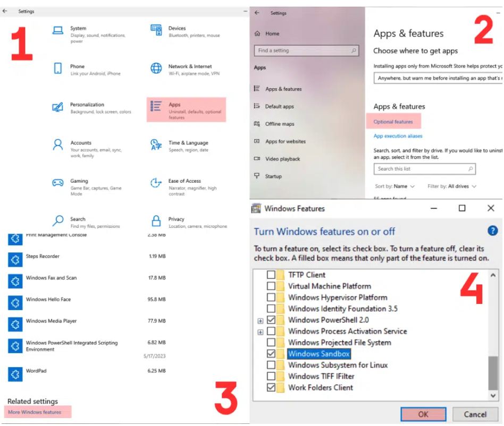This screenshot has height=426, width=504.
Task: Open Offline maps in sidebar
Action: 279,124
